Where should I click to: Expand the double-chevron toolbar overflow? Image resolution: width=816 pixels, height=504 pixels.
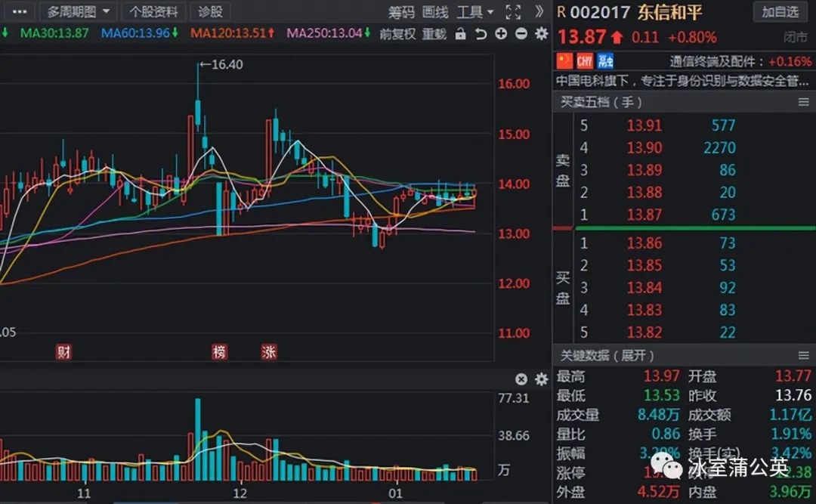coord(539,11)
